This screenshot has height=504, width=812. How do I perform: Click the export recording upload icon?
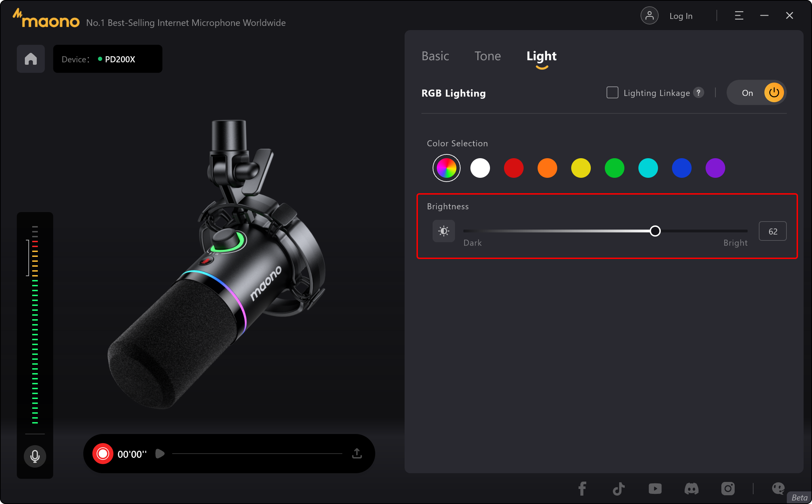[357, 454]
